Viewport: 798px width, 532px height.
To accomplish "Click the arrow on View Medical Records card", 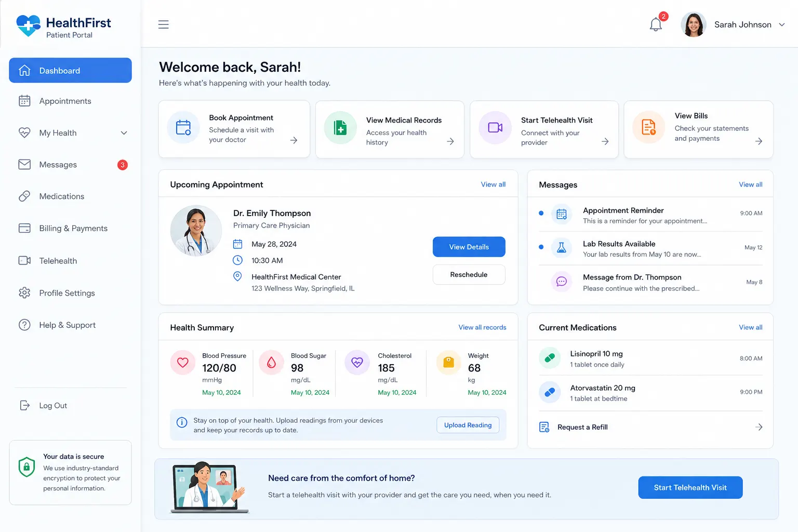I will pos(450,141).
